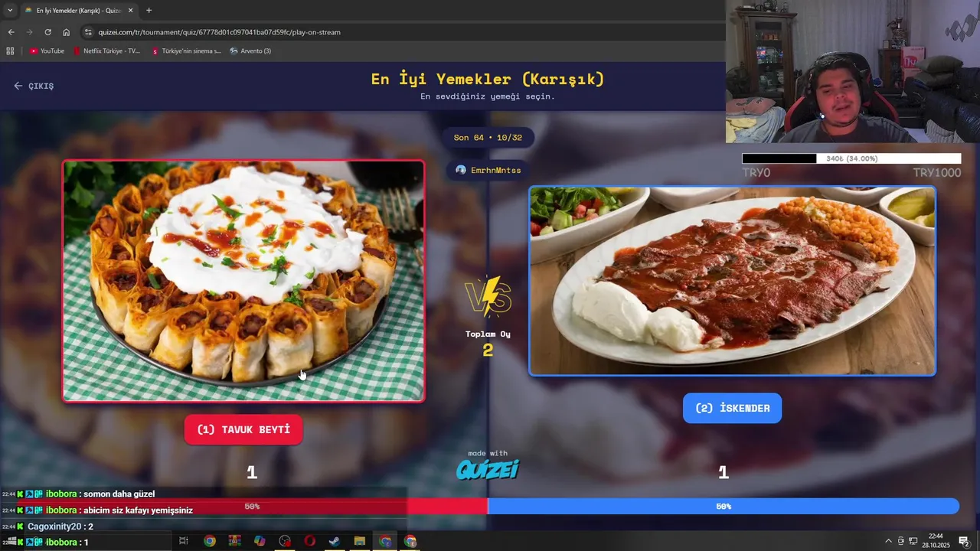Open the clock showing 22:44
980x551 pixels.
coord(936,541)
